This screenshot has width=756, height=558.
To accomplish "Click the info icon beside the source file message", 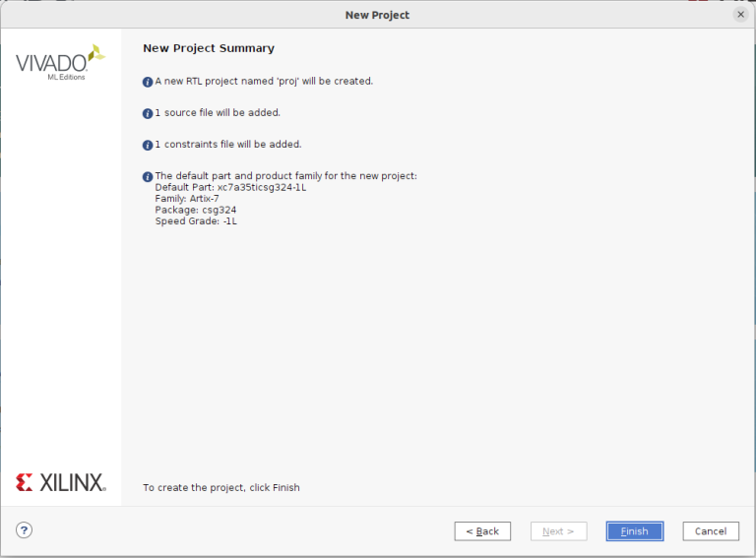I will [148, 113].
